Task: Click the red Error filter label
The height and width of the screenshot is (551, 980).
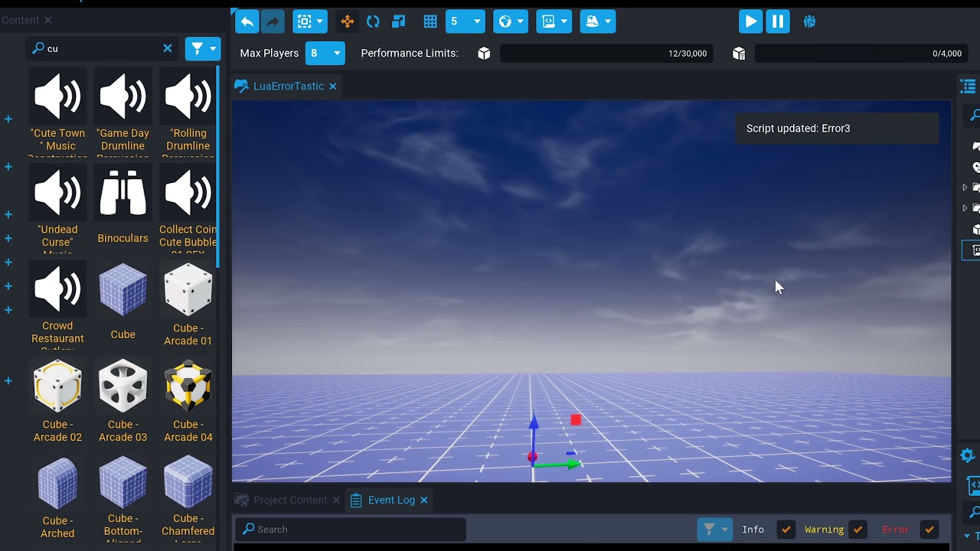Action: coord(896,529)
